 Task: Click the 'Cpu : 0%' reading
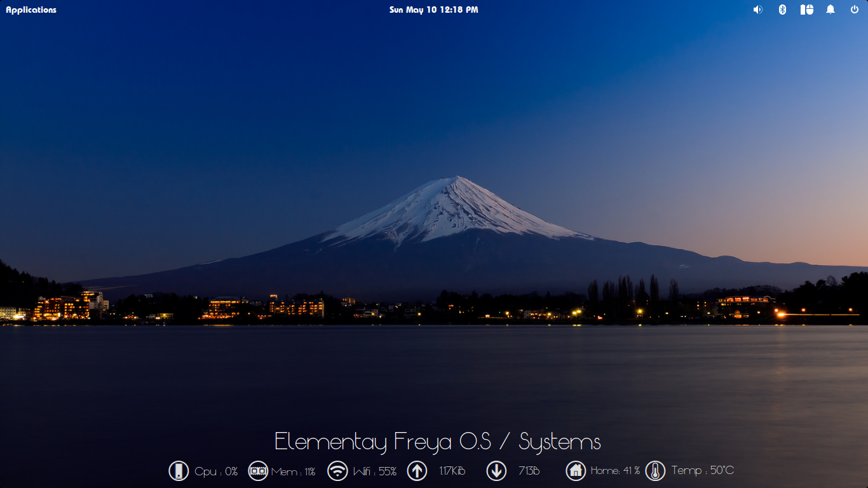coord(216,471)
